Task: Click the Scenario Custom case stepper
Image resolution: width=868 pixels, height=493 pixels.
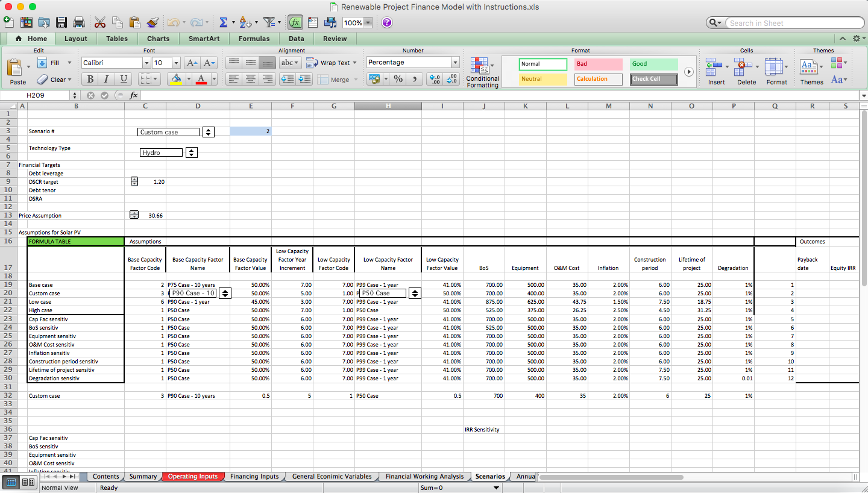Action: pyautogui.click(x=208, y=132)
